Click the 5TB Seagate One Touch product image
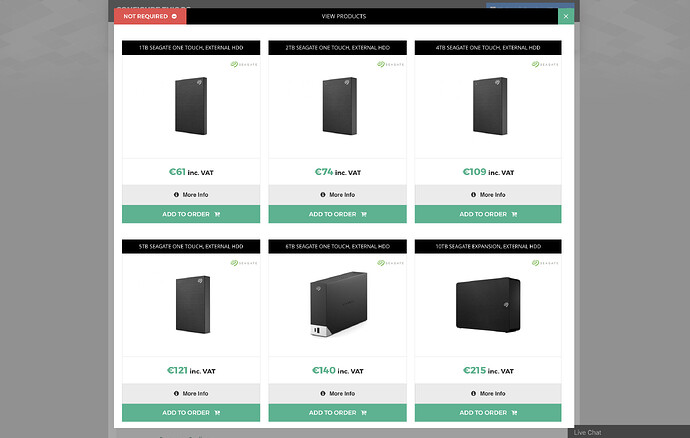Image resolution: width=690 pixels, height=438 pixels. pyautogui.click(x=193, y=305)
